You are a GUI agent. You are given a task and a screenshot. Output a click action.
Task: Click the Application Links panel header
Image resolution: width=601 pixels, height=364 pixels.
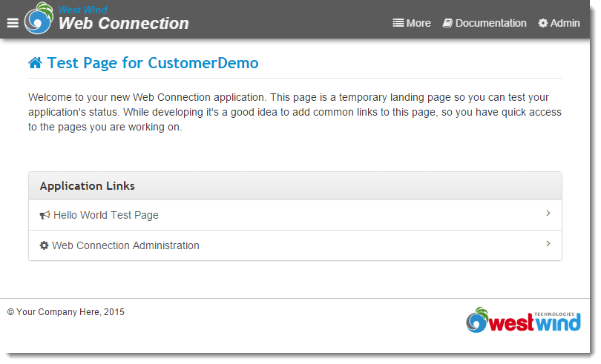pyautogui.click(x=295, y=186)
